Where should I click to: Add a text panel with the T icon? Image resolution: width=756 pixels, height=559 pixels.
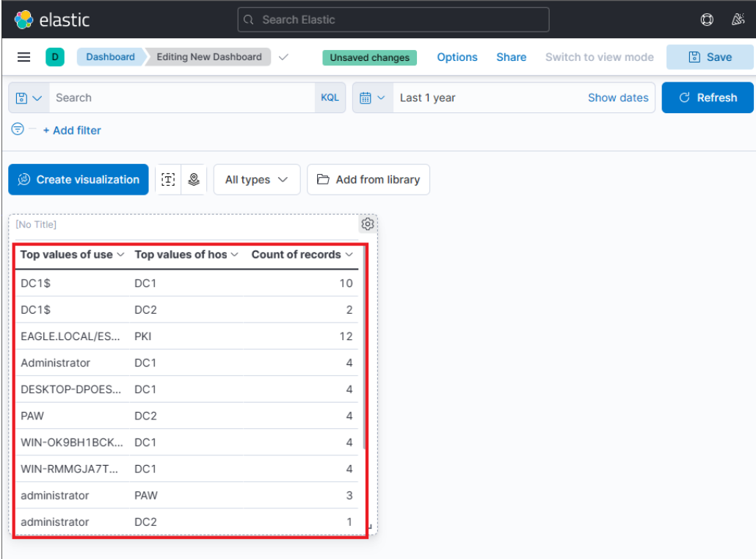coord(167,179)
